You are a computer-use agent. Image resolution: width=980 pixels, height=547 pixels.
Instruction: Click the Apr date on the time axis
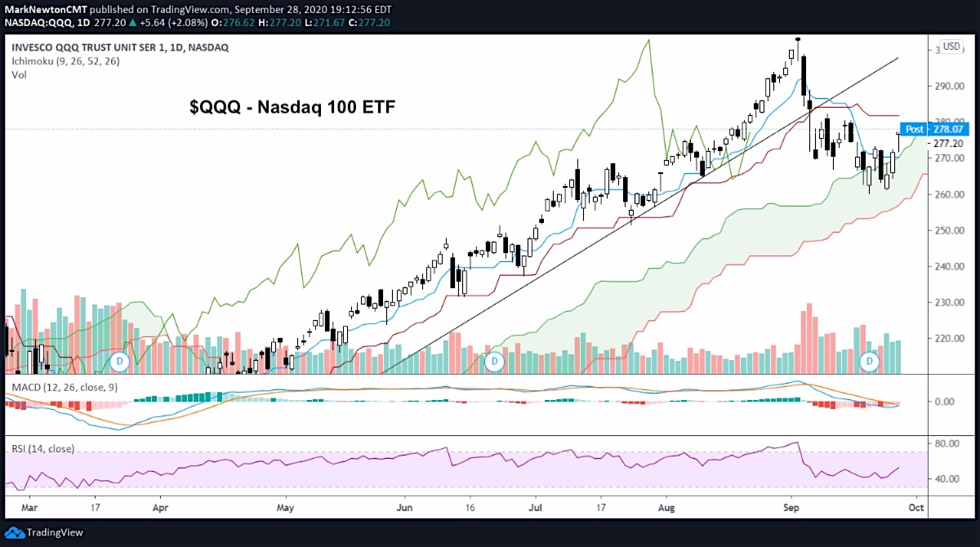(x=159, y=506)
